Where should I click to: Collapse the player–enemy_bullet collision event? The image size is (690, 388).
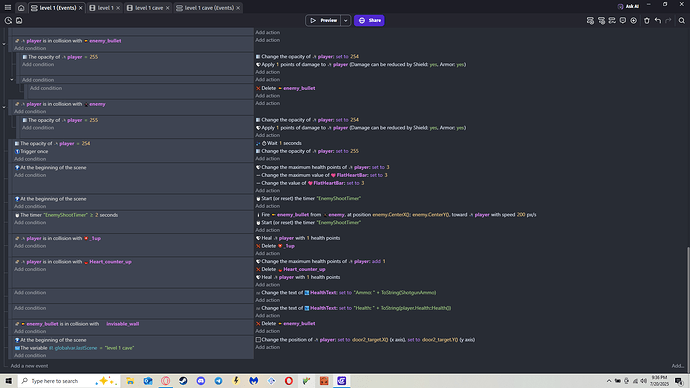click(x=4, y=44)
